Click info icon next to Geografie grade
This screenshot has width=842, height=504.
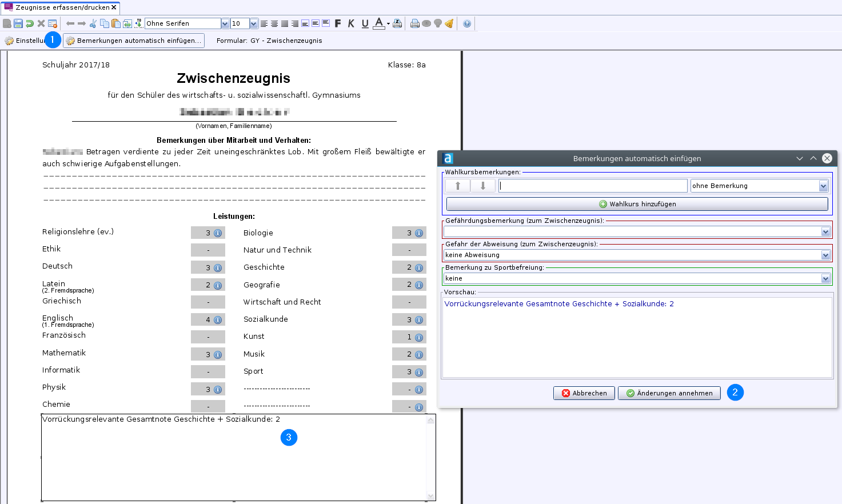click(x=419, y=285)
